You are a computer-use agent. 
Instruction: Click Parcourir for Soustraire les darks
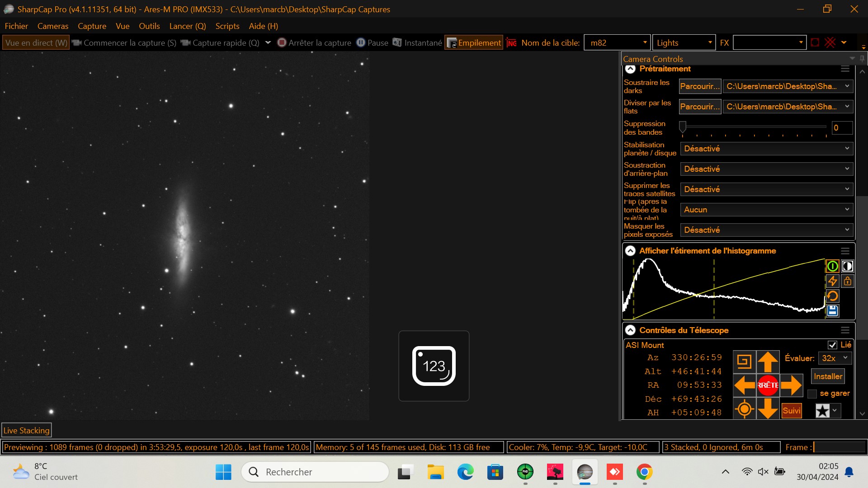point(699,86)
